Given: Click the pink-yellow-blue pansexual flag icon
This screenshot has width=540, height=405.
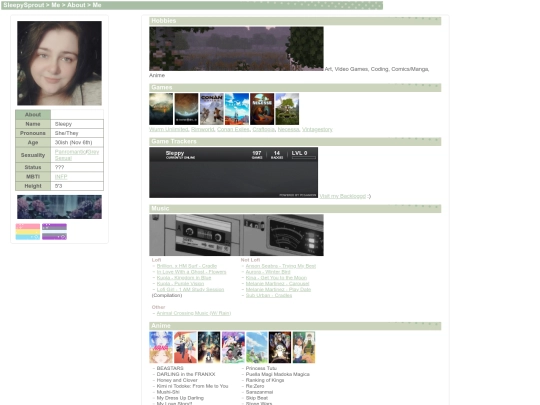Looking at the screenshot, I should pos(28,231).
